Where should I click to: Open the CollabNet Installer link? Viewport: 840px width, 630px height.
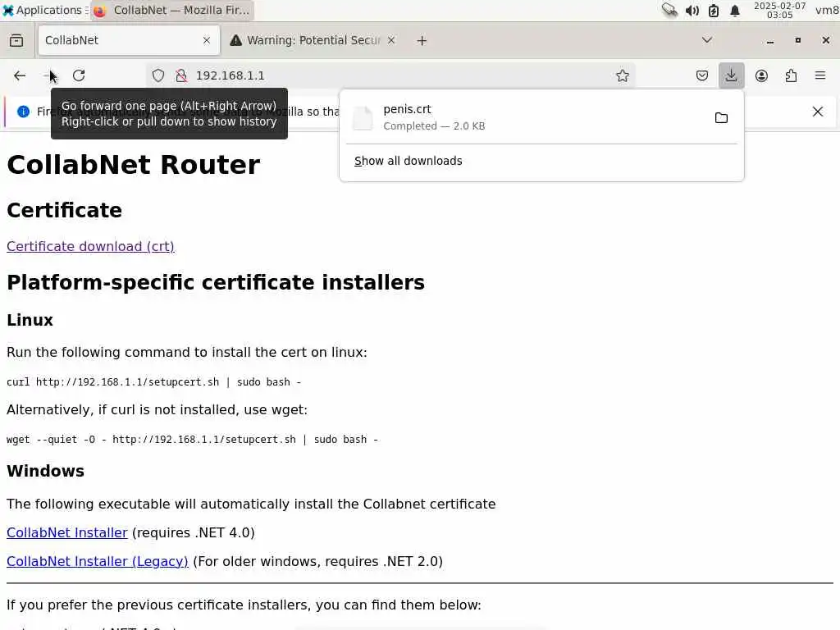click(x=67, y=532)
